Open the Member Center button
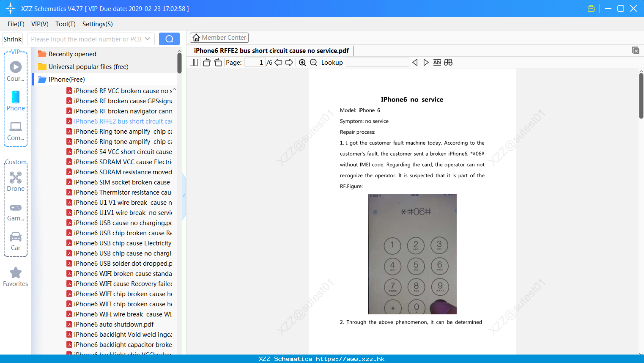The image size is (644, 363). click(219, 38)
